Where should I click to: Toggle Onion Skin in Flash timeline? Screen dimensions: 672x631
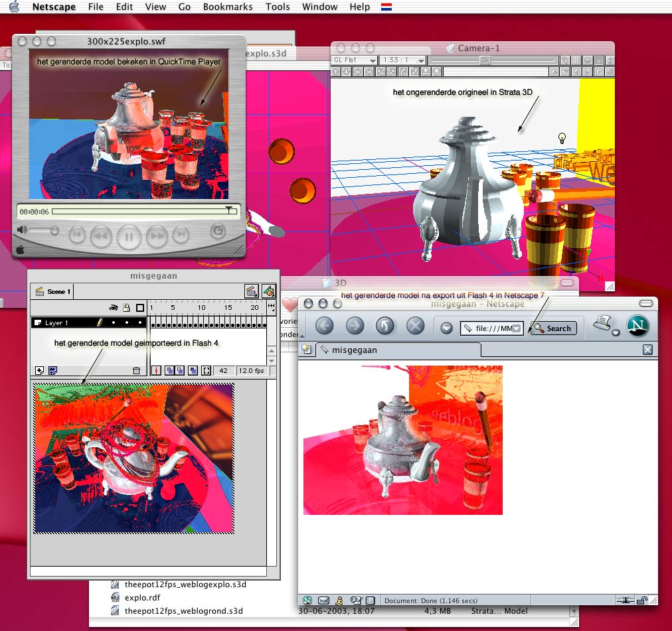(170, 370)
